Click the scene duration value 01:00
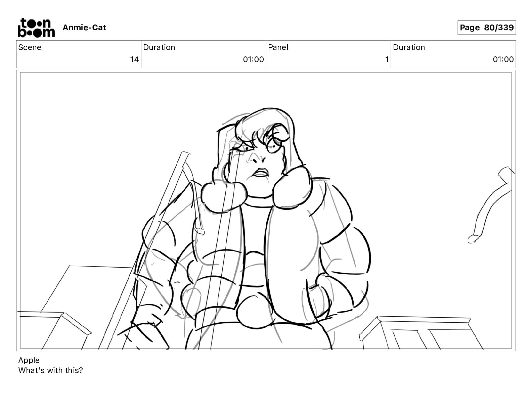 254,59
